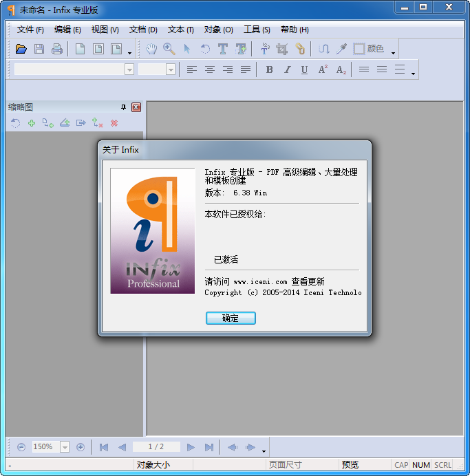470x476 pixels.
Task: Align text left
Action: 191,70
